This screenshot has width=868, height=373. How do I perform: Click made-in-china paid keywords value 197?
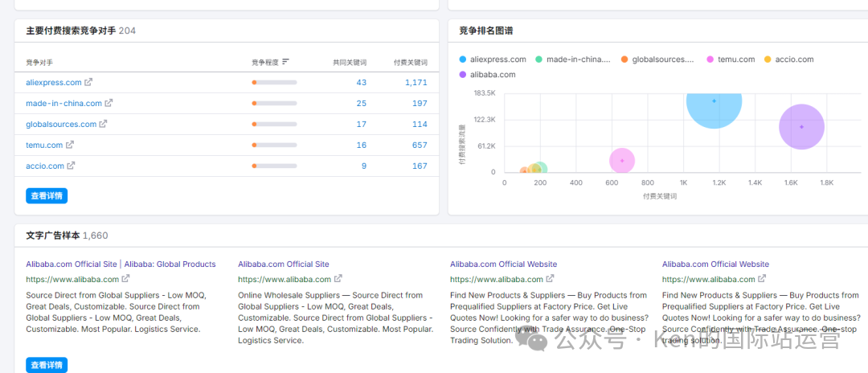(420, 103)
